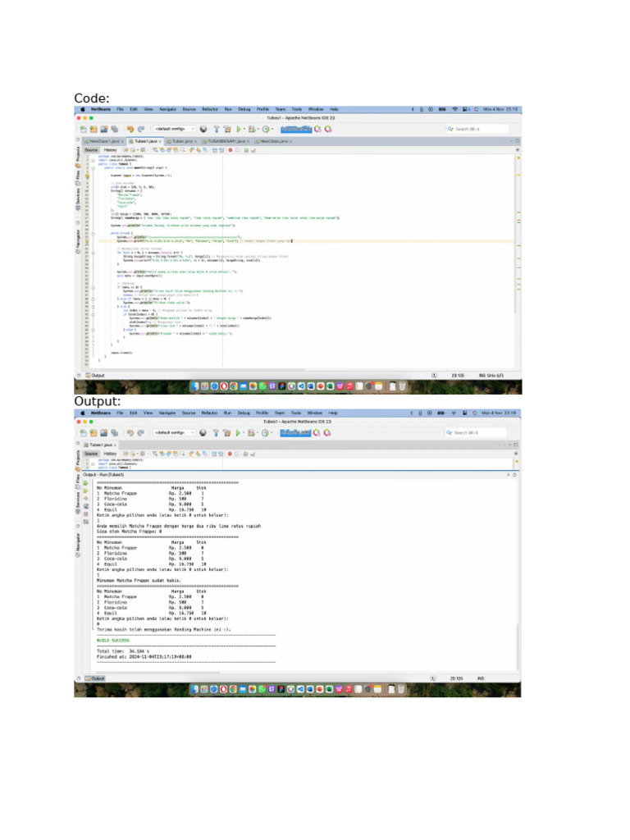Click 'Output - Run (Tubes1)' panel title
Screen dimensions: 630x840
103,475
